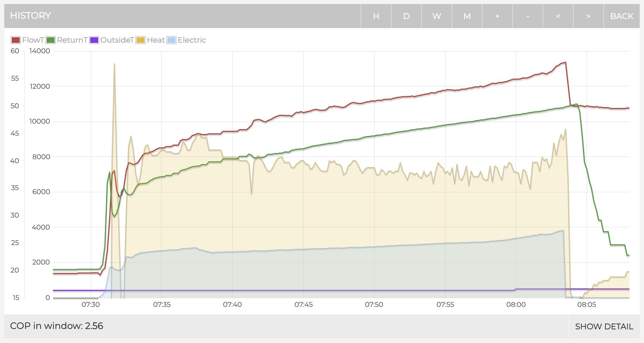Toggle the Electric series legend label
644x343 pixels.
[192, 40]
